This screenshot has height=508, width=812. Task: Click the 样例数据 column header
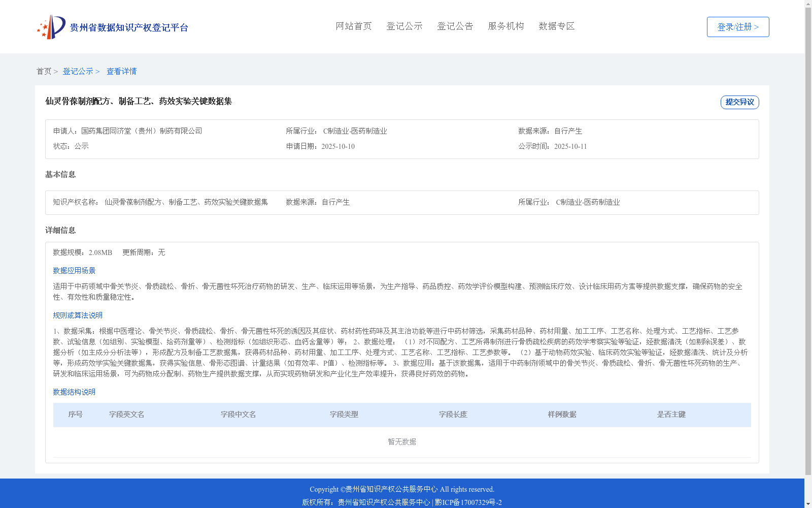[562, 415]
